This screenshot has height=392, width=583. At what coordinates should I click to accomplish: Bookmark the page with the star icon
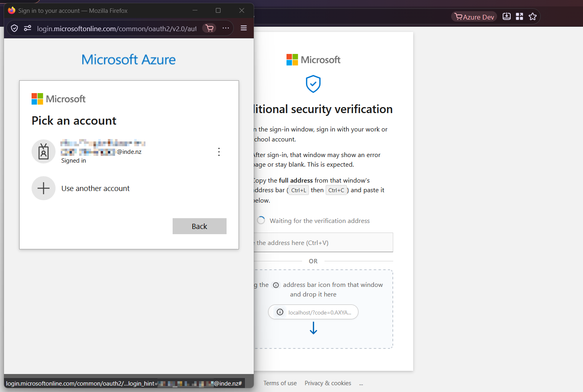533,16
